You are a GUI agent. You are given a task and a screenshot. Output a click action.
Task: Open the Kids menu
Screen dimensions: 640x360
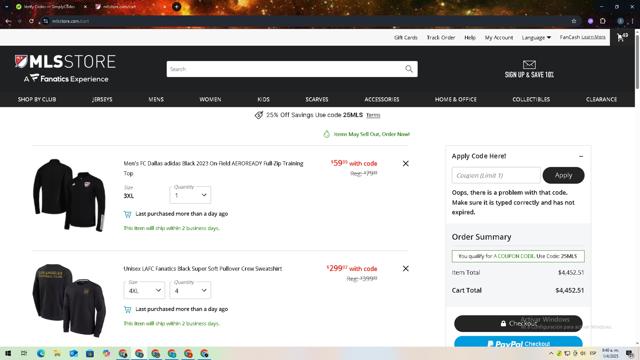(263, 99)
